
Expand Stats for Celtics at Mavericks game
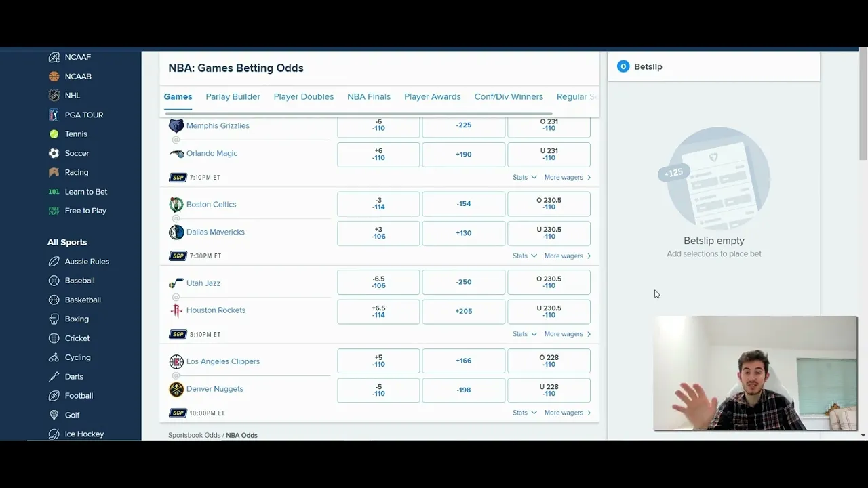coord(525,256)
